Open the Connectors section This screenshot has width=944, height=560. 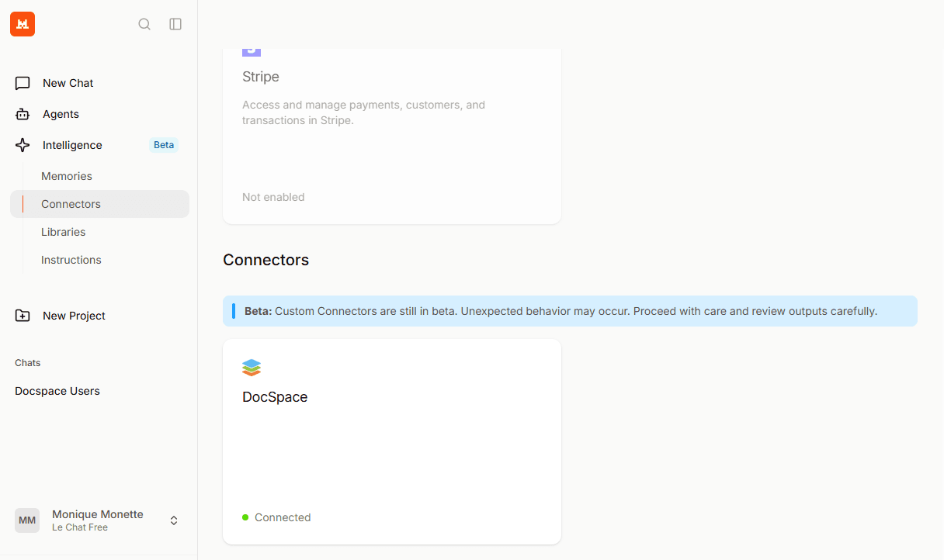click(x=71, y=204)
